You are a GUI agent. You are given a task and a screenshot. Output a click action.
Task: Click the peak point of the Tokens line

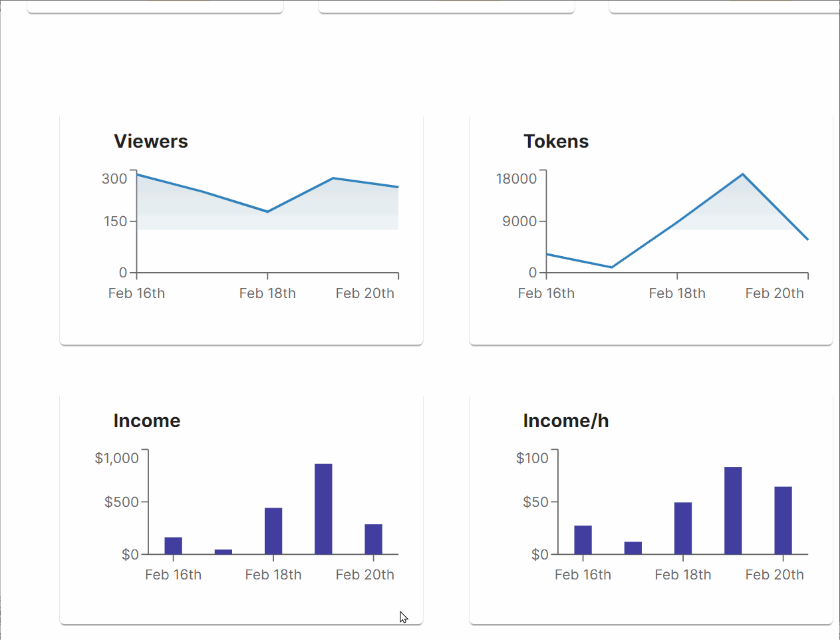[x=742, y=174]
